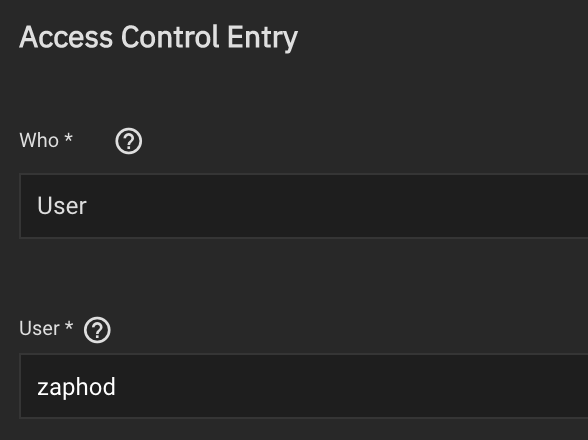The width and height of the screenshot is (588, 440).
Task: Click the asterisk after Who label
Action: click(x=68, y=137)
